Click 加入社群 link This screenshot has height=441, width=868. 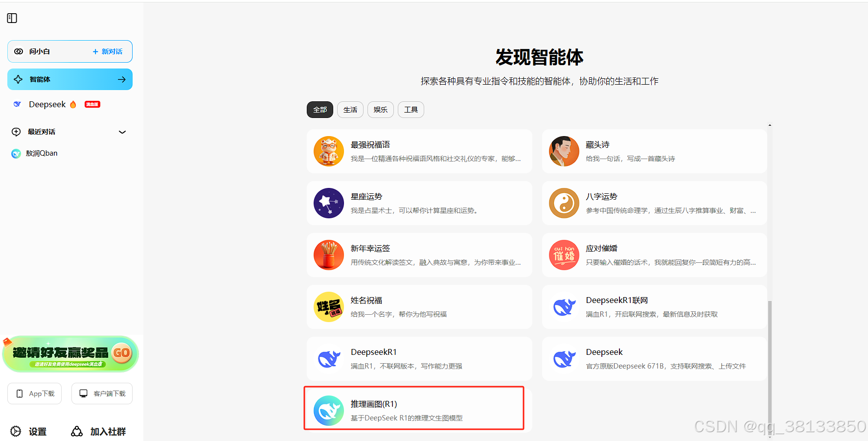pos(98,431)
